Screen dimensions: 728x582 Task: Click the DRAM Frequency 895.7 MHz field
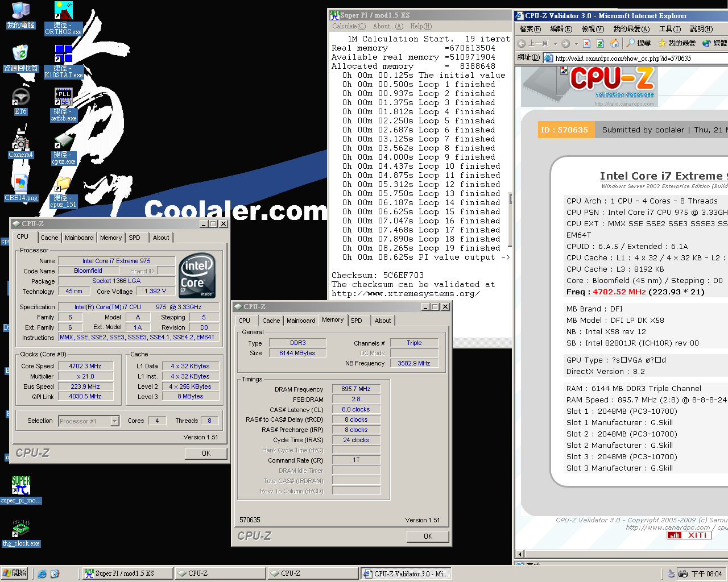coord(356,389)
